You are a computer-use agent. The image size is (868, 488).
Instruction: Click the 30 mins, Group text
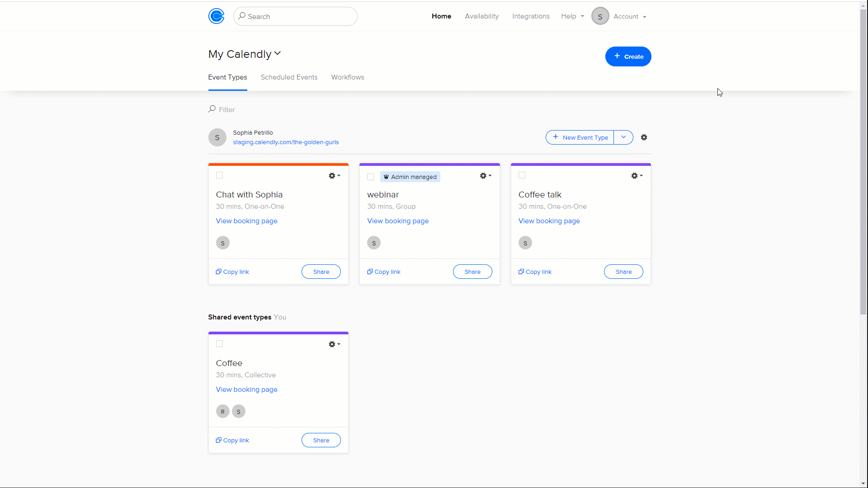pos(391,206)
